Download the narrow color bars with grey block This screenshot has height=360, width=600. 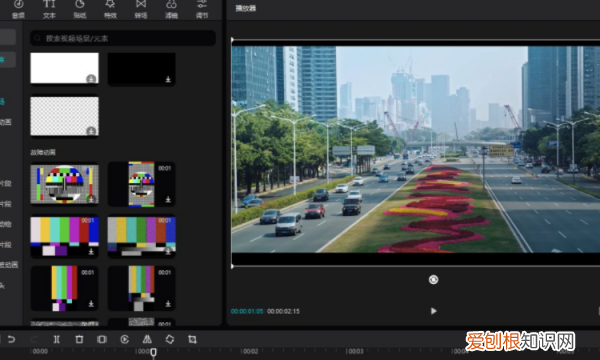click(168, 303)
